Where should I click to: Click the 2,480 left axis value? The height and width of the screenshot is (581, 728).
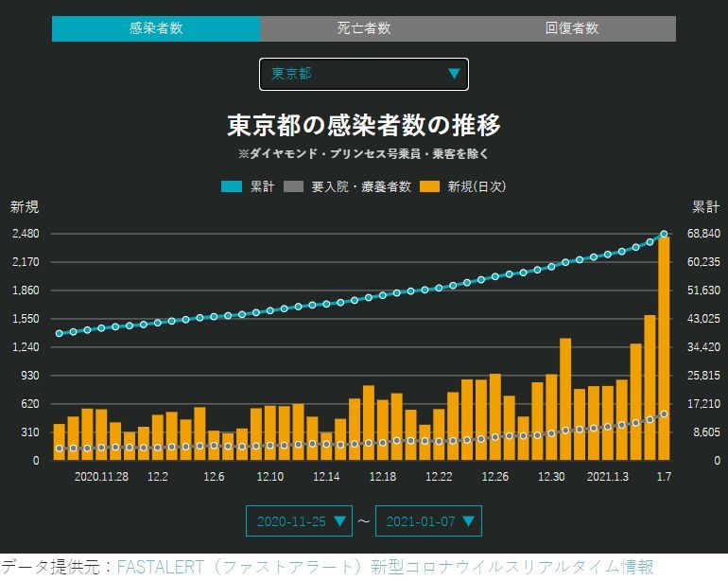[26, 234]
